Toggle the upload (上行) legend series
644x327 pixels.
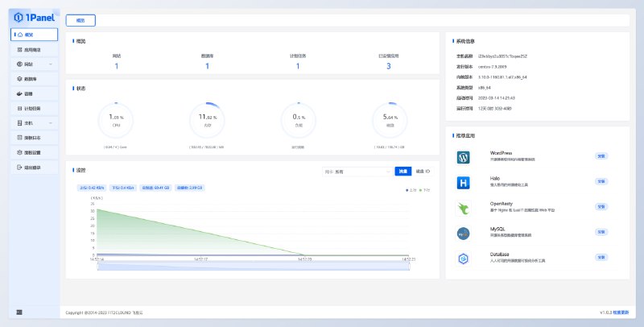(x=411, y=190)
